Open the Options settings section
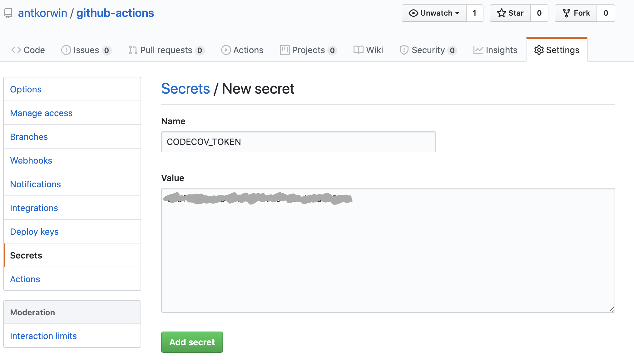This screenshot has width=634, height=364. coord(26,89)
